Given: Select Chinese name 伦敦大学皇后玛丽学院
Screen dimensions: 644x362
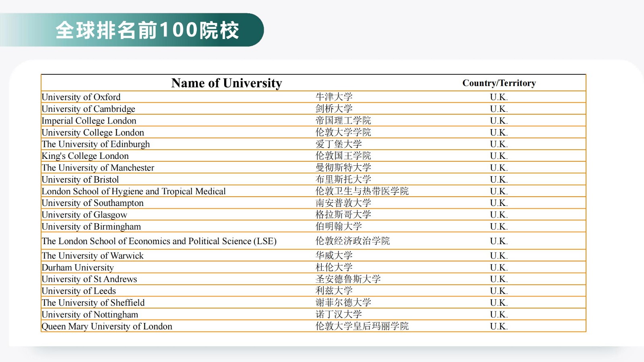Looking at the screenshot, I should [x=362, y=326].
